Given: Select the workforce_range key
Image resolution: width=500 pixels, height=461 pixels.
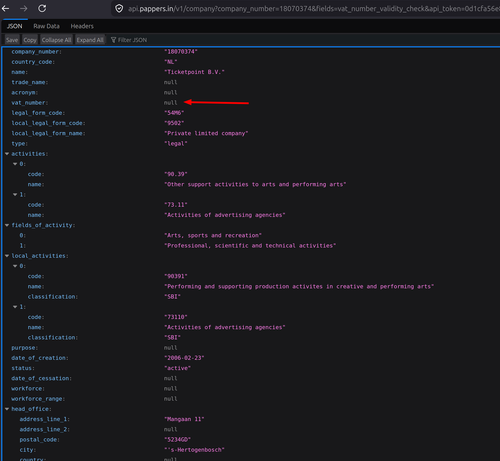Looking at the screenshot, I should [x=38, y=399].
